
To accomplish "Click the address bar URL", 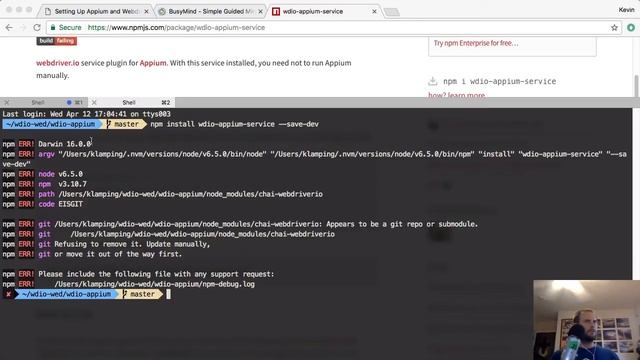I will (176, 27).
